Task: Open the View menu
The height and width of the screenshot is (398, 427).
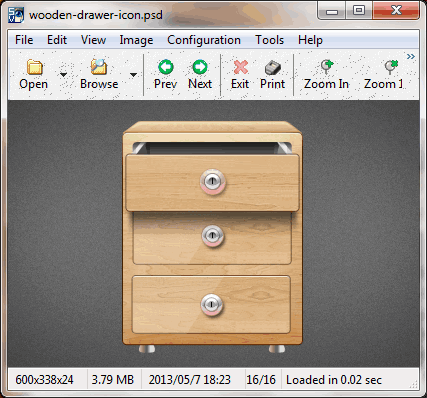Action: [93, 40]
